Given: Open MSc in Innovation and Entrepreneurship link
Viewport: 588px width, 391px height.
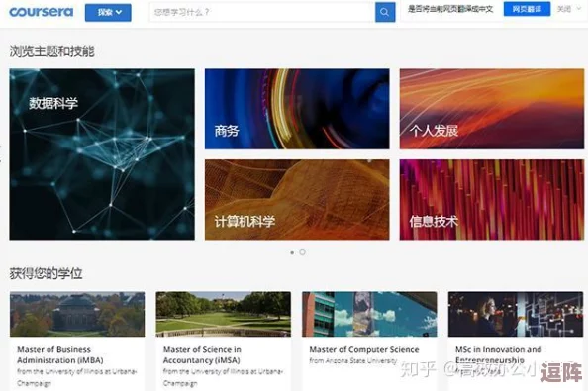Looking at the screenshot, I should tap(498, 355).
